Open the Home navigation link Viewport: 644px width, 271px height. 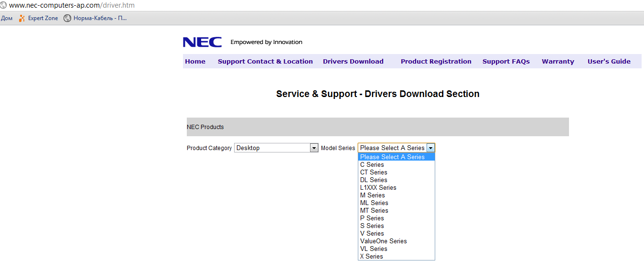pos(195,61)
